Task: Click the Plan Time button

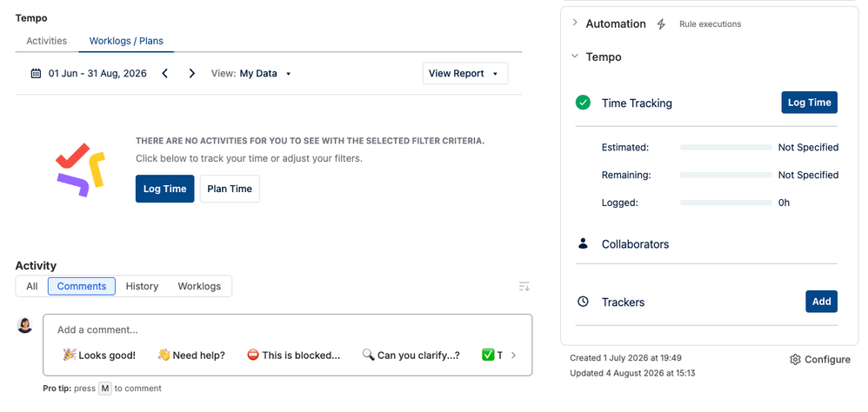Action: click(x=230, y=189)
